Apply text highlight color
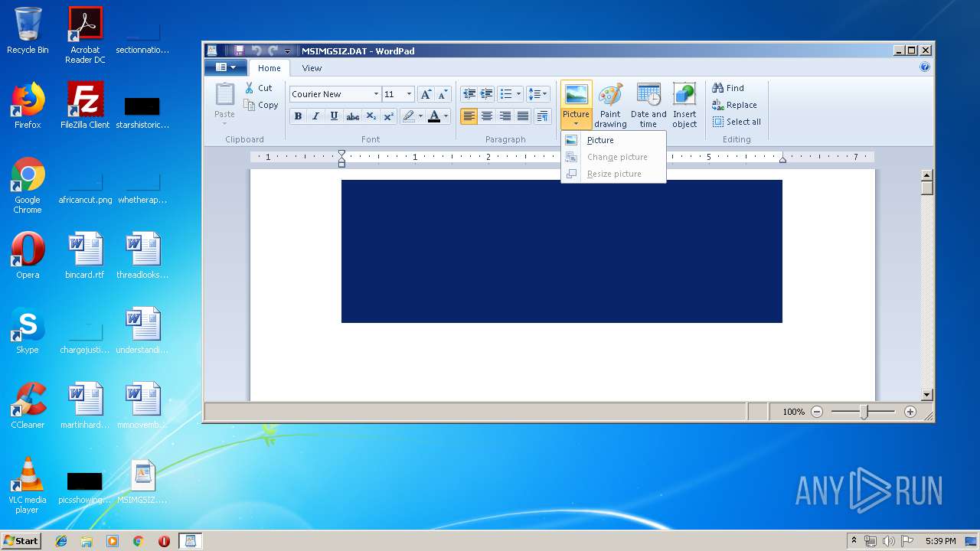 [409, 116]
